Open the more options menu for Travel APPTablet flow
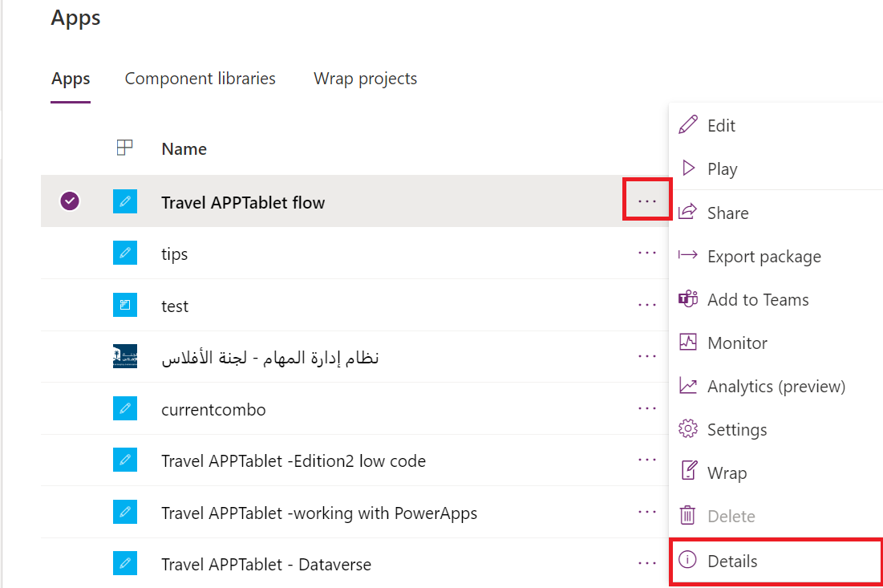Screen dimensions: 883x588 click(647, 201)
